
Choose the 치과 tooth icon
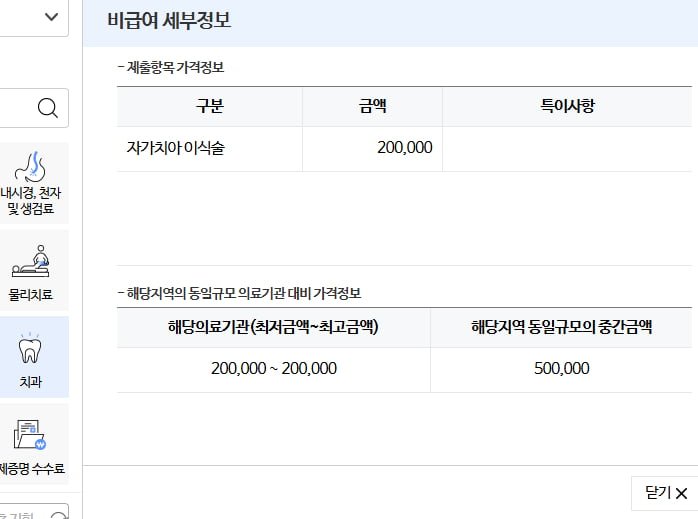point(30,348)
